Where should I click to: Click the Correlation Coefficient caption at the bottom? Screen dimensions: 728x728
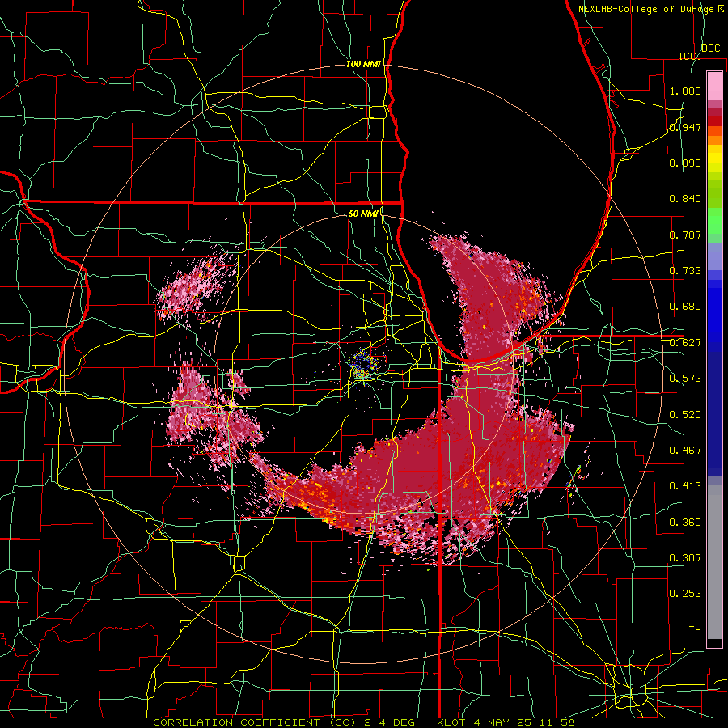tap(364, 722)
